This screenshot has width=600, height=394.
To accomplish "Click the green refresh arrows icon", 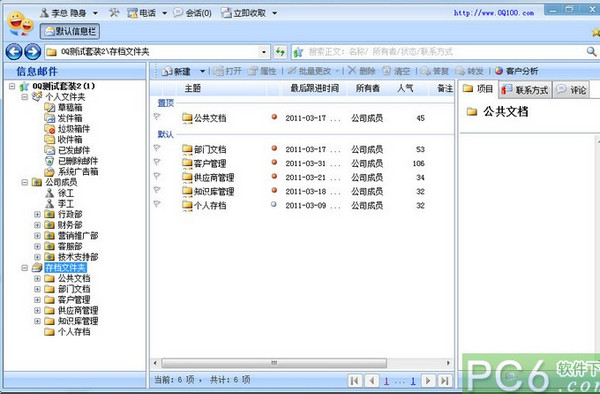I will [280, 52].
